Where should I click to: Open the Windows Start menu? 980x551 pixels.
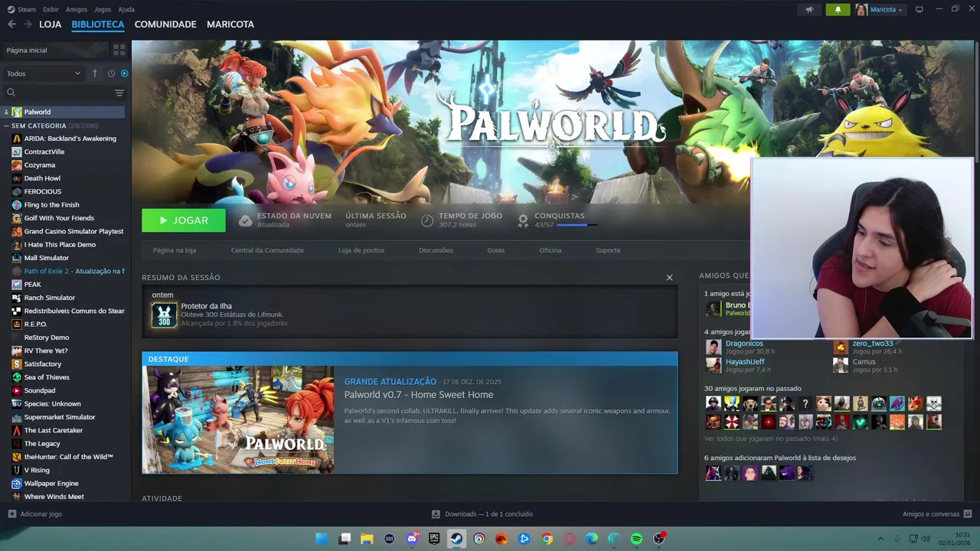(x=322, y=539)
